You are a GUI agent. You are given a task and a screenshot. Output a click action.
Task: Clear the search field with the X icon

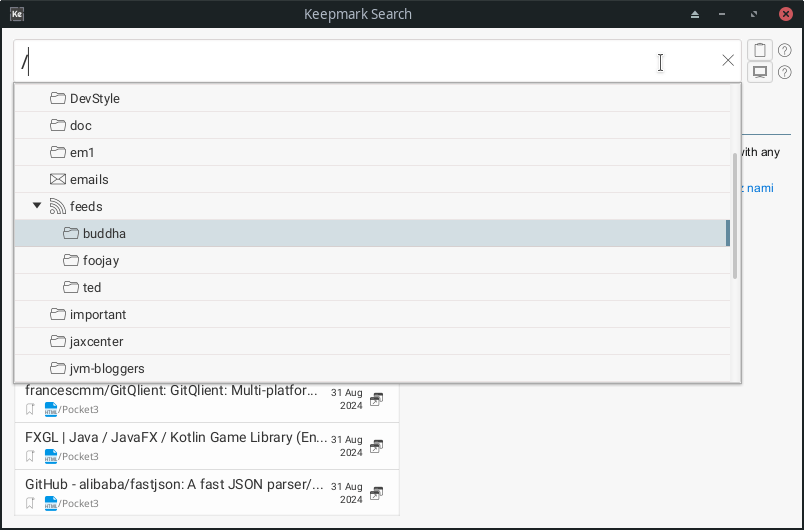[x=728, y=61]
